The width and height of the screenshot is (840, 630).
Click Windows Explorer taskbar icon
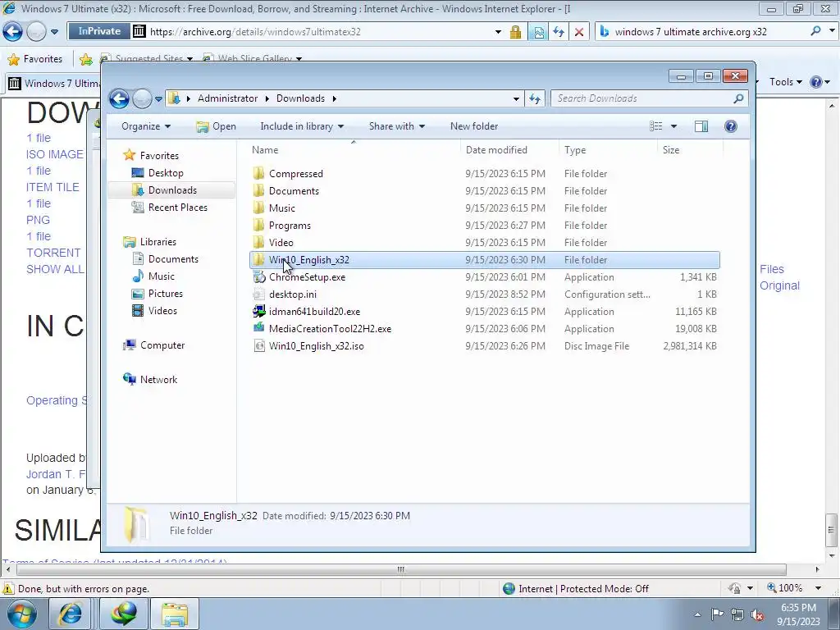tap(175, 614)
